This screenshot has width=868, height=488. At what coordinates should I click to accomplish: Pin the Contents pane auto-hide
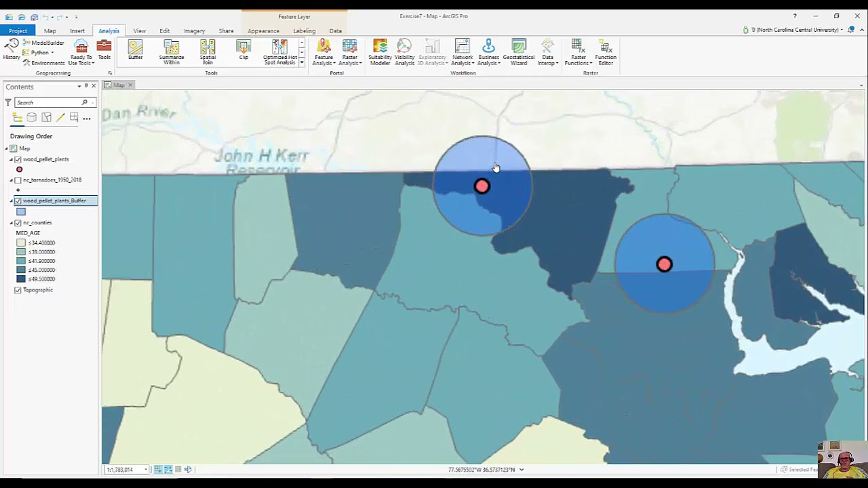pyautogui.click(x=86, y=86)
